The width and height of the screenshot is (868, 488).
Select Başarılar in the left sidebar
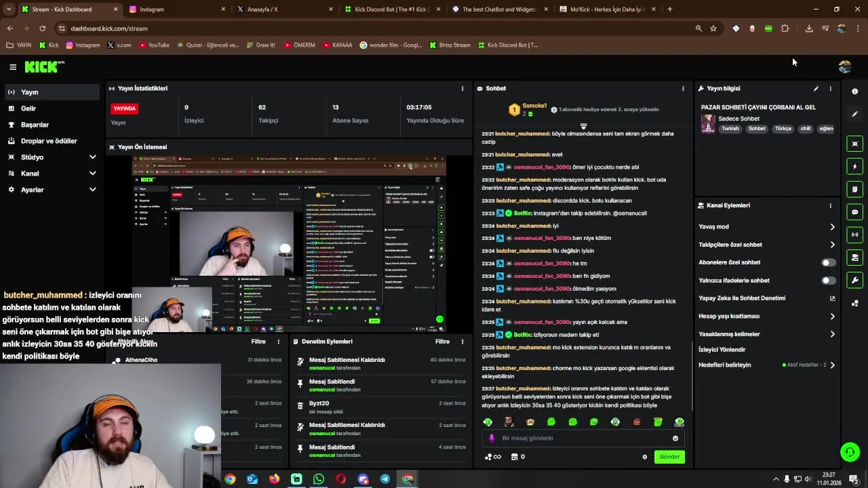tap(51, 125)
